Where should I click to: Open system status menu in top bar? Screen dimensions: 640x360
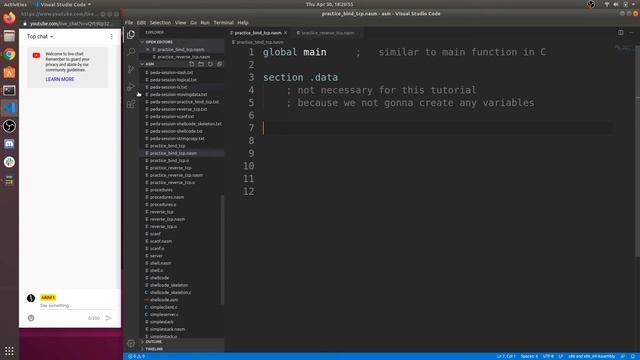(620, 4)
